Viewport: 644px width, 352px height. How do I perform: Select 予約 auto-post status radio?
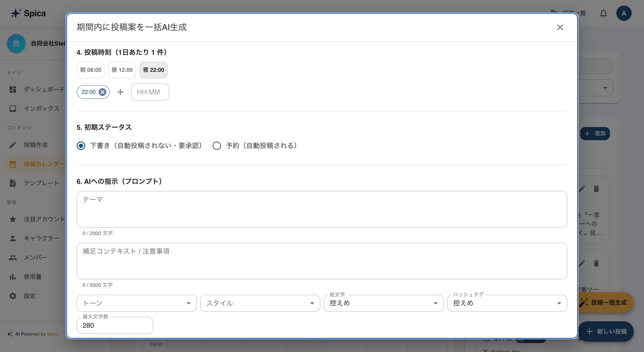tap(217, 146)
